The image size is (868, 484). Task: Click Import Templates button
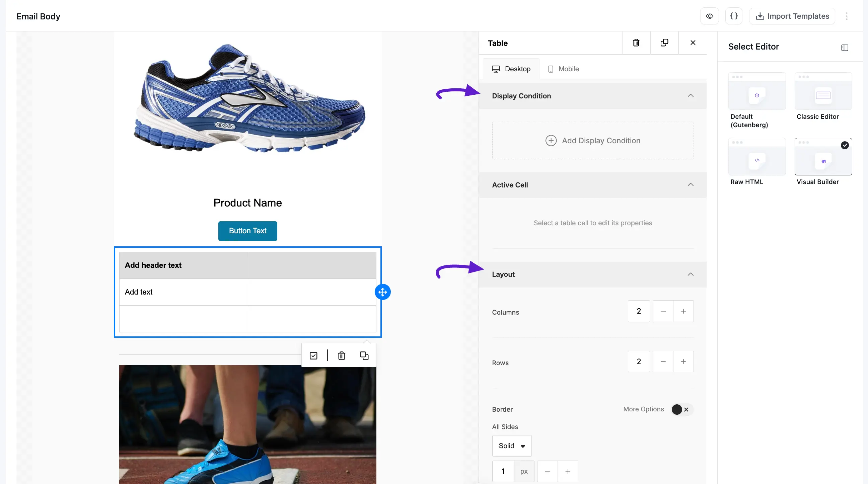pos(792,16)
